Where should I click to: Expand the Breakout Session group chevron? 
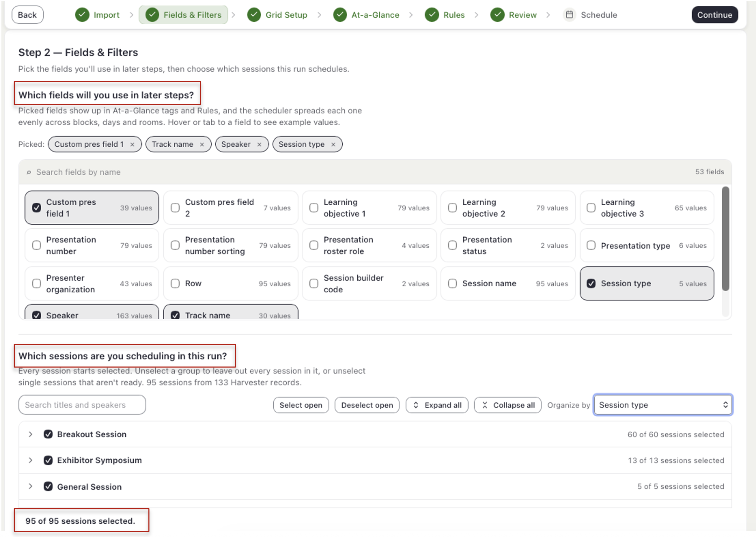coord(30,434)
